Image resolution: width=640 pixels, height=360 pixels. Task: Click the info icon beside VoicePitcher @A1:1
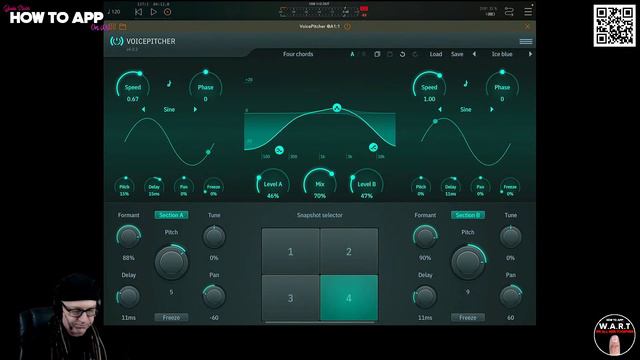point(347,27)
